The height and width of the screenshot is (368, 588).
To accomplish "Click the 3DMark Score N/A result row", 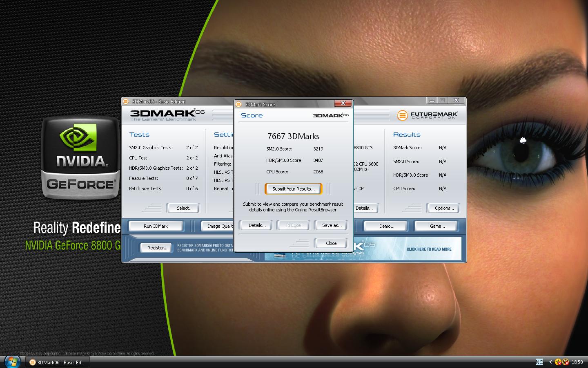I will click(x=420, y=148).
